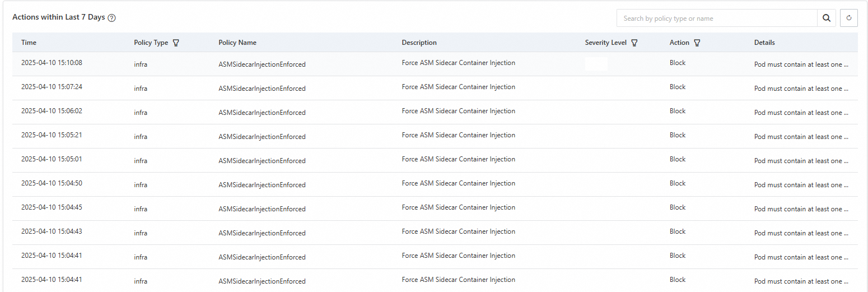Viewport: 868px width, 292px height.
Task: Click infra policy type in 15:05:01 row
Action: pos(141,161)
